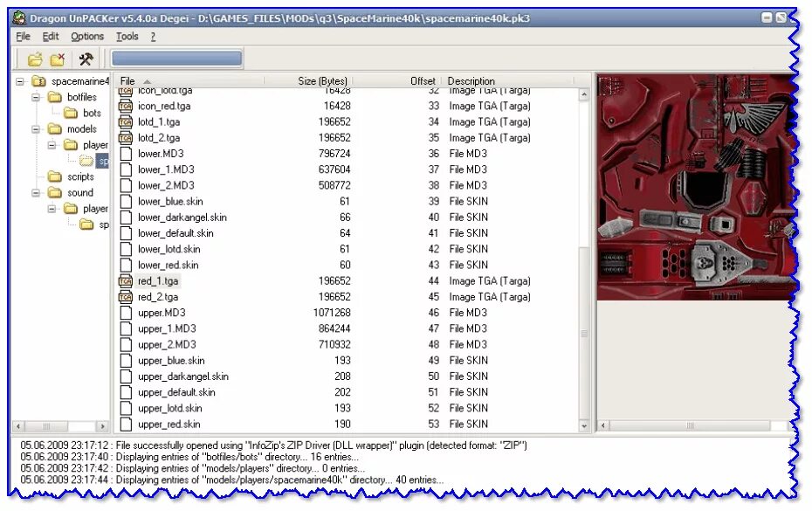Click the file icon beside lower.MD3
The image size is (812, 511).
126,154
